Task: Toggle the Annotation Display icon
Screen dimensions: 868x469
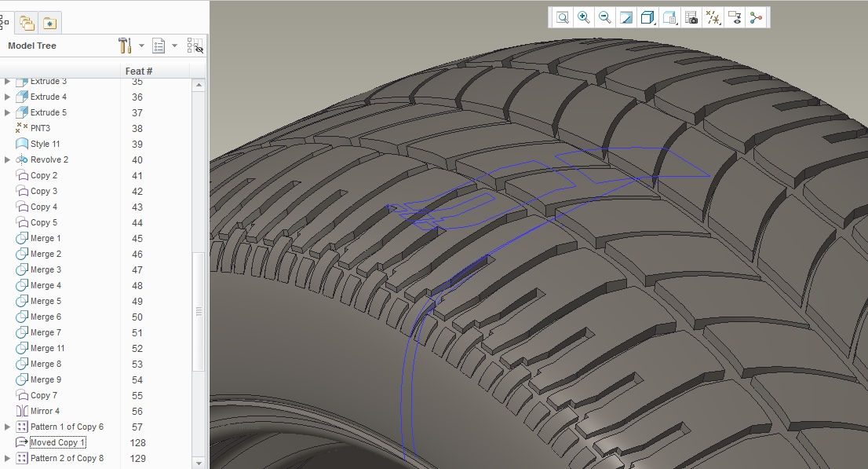Action: (735, 18)
